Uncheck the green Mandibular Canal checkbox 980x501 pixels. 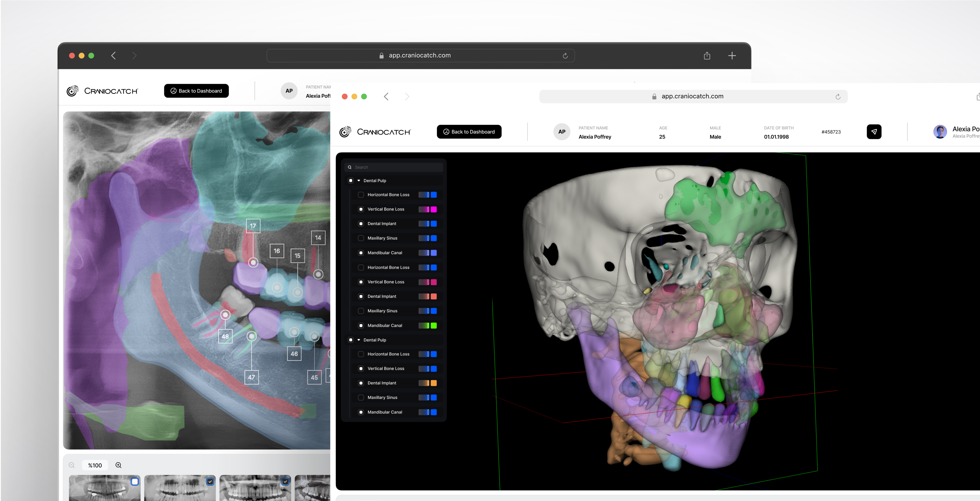pos(361,326)
